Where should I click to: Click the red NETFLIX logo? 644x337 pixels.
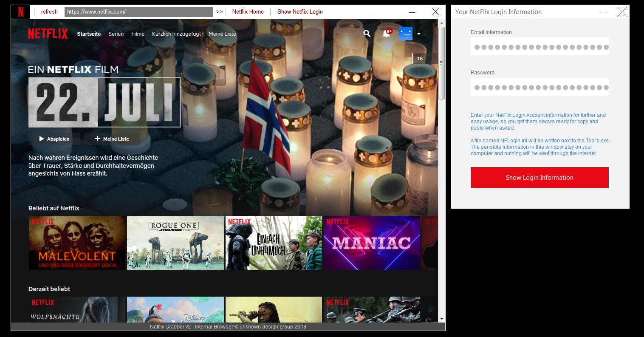click(48, 34)
